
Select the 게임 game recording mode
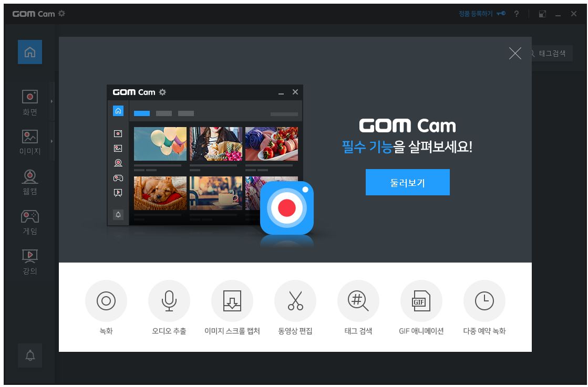(x=30, y=223)
